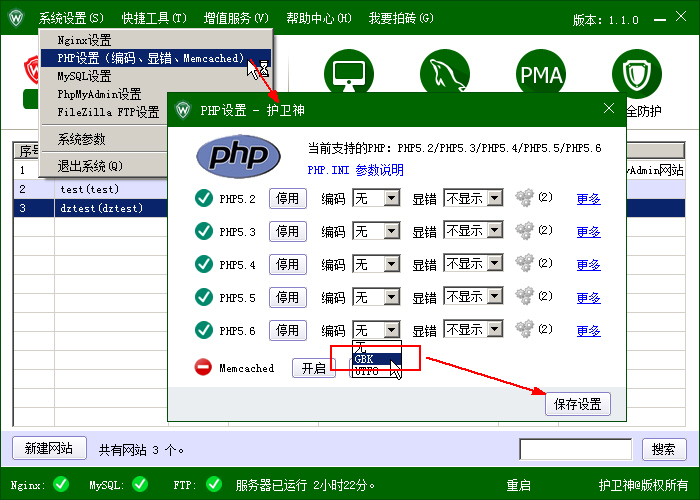Screen dimensions: 700x500
Task: Choose the highlighted PHP设置 menu entry
Action: click(x=156, y=58)
